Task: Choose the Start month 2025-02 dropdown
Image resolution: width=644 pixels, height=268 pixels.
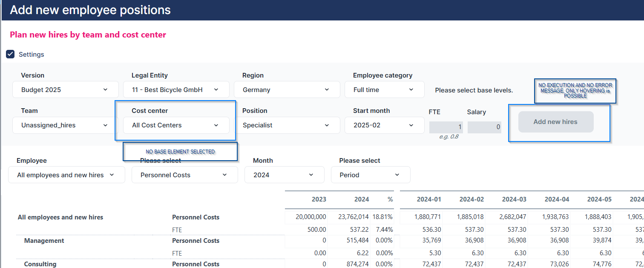Action: point(384,125)
